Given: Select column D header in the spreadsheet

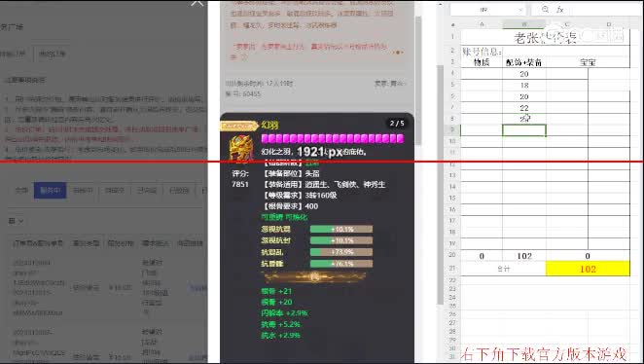Looking at the screenshot, I should tap(609, 24).
